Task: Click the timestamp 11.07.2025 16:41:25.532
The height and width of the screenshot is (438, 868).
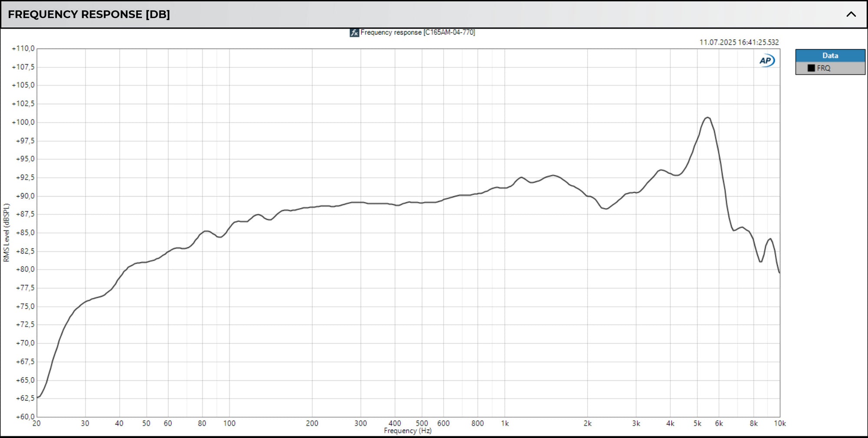Action: click(x=739, y=43)
